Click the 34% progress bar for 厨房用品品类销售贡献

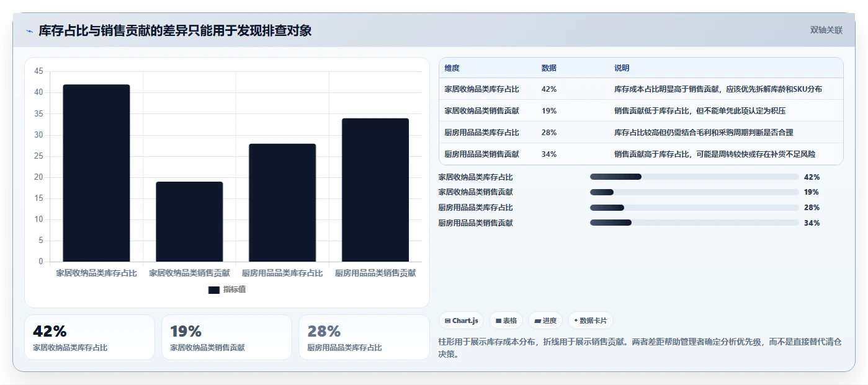coord(694,223)
